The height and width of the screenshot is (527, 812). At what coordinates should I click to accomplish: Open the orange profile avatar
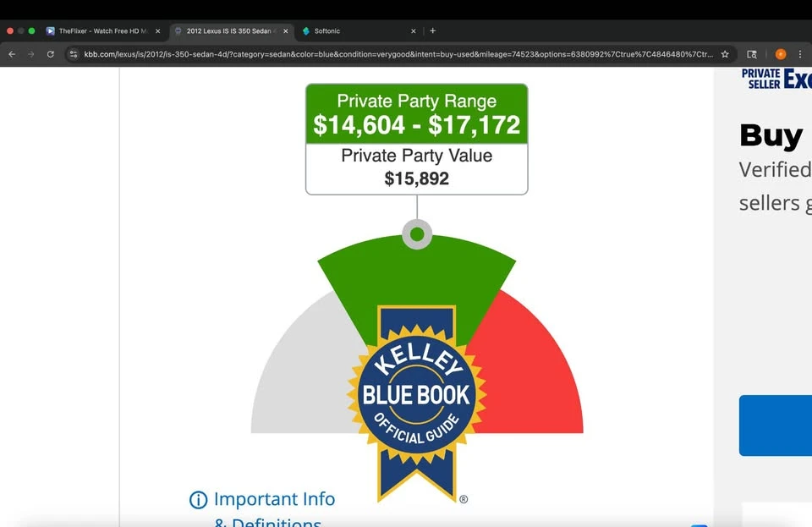781,54
